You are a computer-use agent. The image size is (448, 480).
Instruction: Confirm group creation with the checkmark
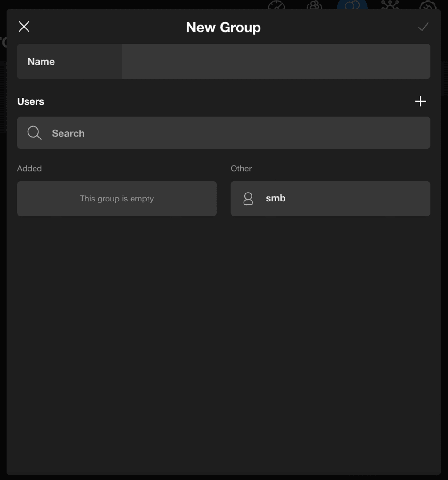point(423,27)
